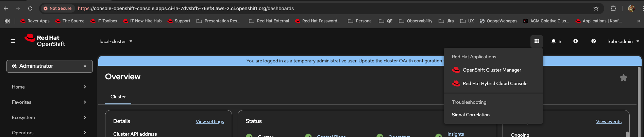
Task: Select the Cluster tab
Action: coord(118,97)
